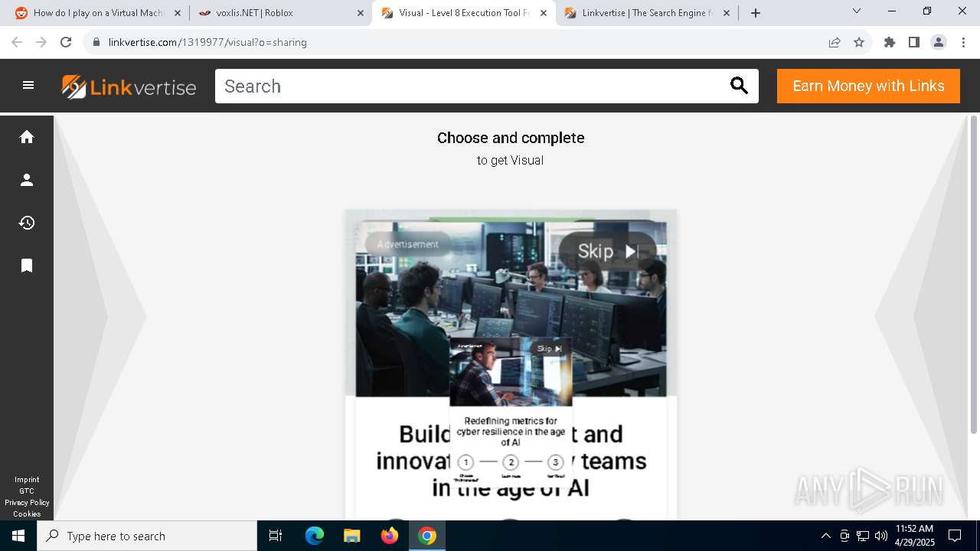Click the page vertical scrollbar
980x551 pixels.
(974, 275)
